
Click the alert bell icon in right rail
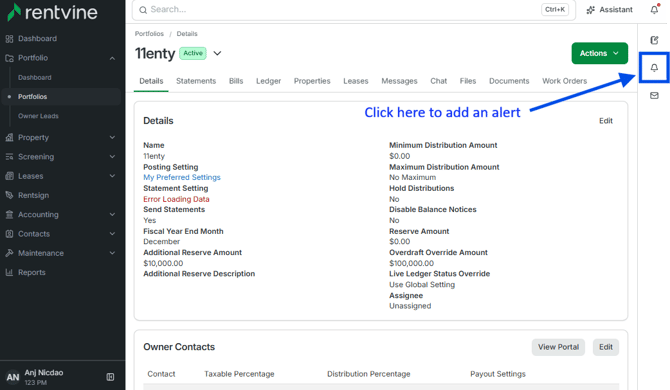[654, 67]
